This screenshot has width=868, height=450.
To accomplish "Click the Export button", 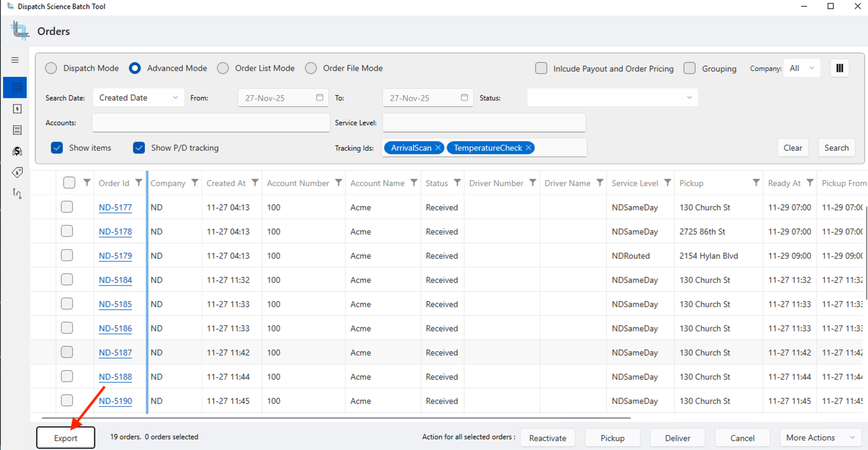I will pos(66,438).
